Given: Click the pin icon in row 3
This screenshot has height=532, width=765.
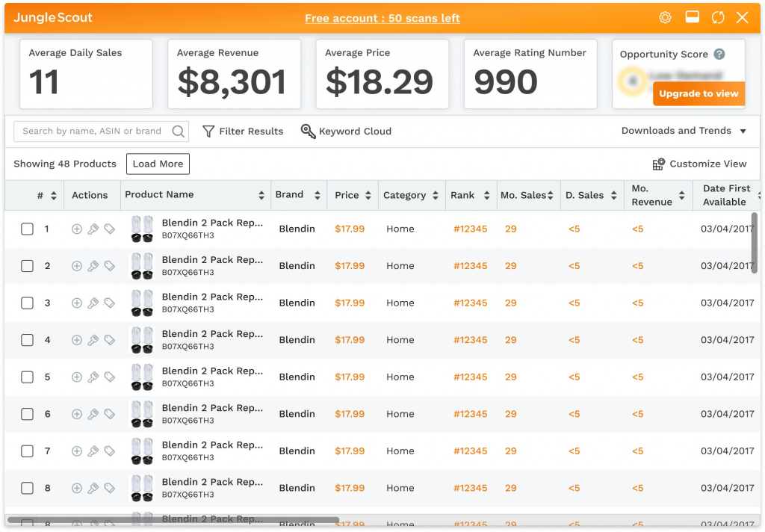Looking at the screenshot, I should coord(93,303).
